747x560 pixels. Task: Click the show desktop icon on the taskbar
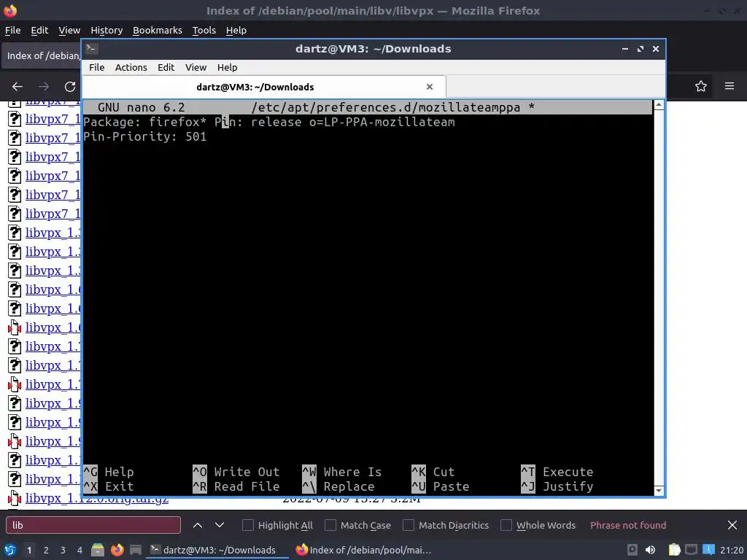pos(136,550)
